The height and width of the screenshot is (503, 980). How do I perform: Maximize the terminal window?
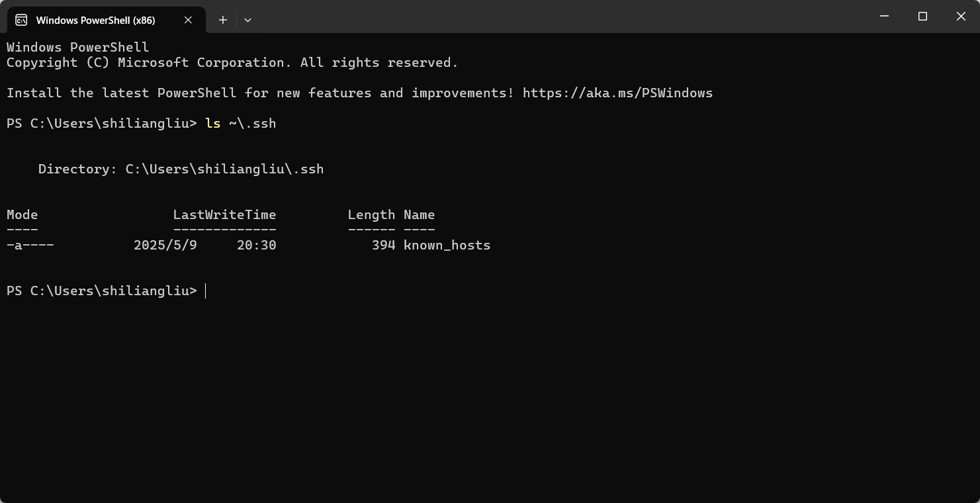(x=922, y=16)
